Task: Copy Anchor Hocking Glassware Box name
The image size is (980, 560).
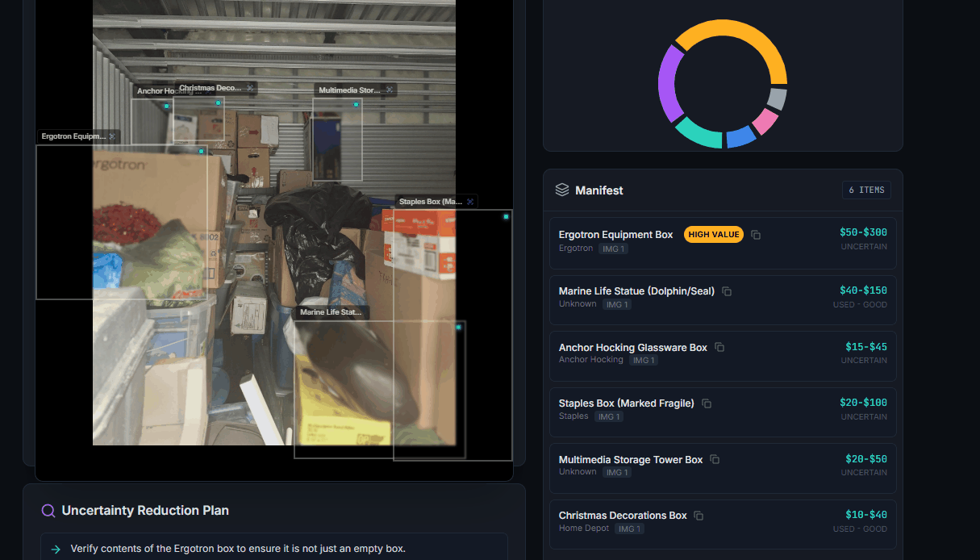Action: click(x=719, y=348)
